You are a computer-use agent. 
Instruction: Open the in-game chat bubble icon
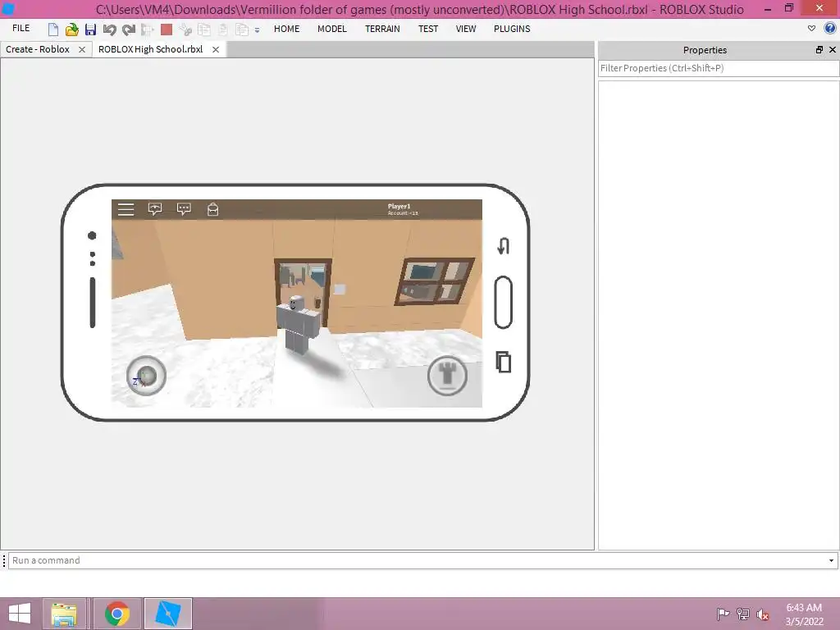coord(155,209)
